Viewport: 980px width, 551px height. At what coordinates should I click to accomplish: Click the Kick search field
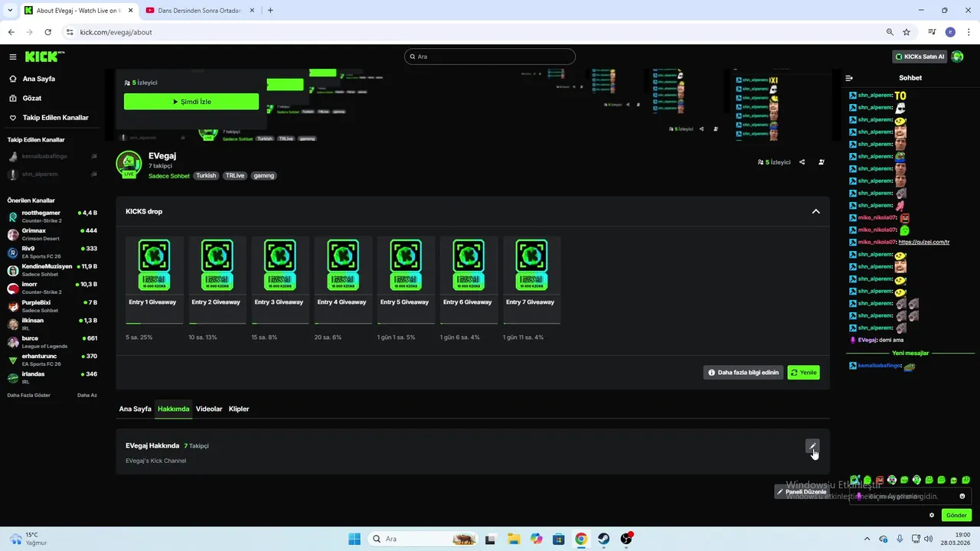[490, 57]
